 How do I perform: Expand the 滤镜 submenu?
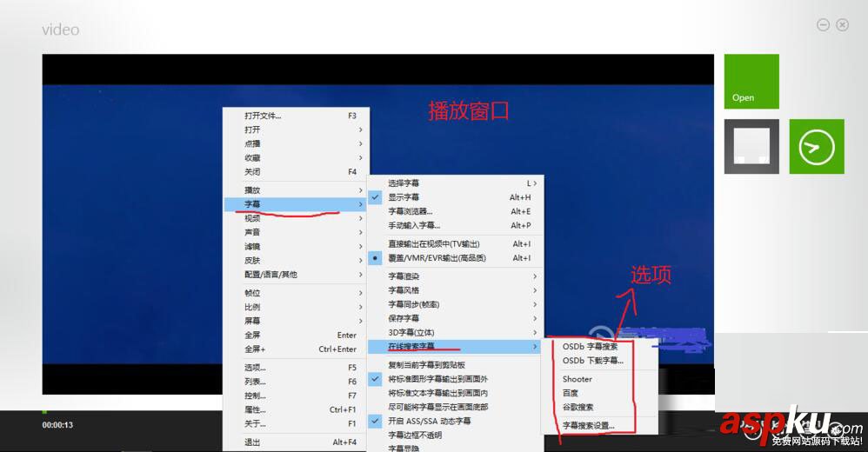tap(297, 246)
